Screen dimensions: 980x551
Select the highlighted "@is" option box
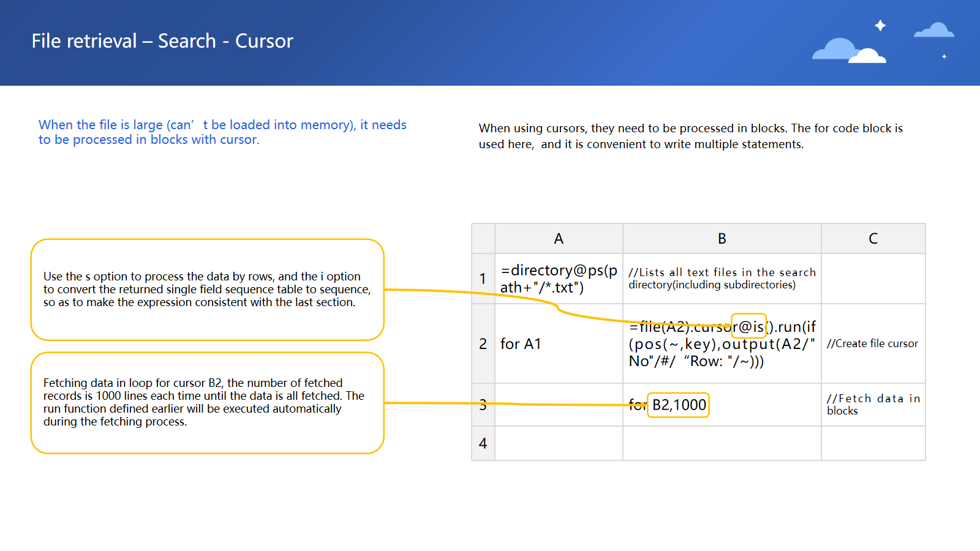pos(748,326)
